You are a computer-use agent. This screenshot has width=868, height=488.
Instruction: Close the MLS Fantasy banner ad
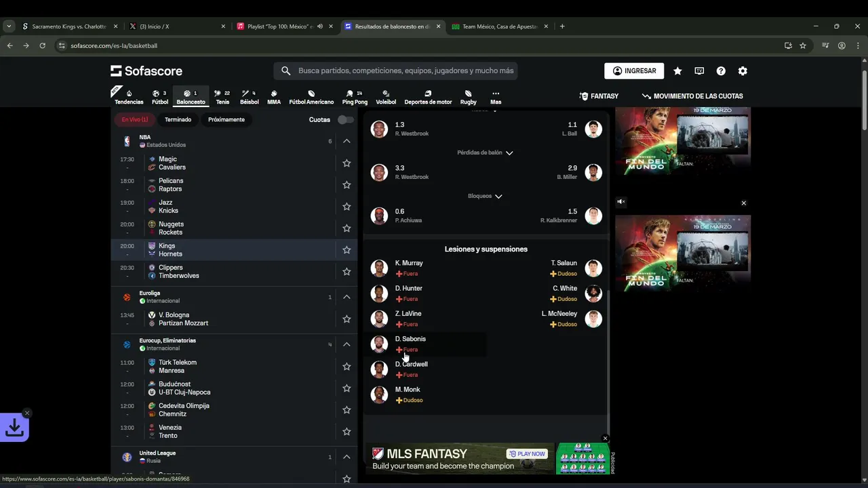tap(605, 439)
